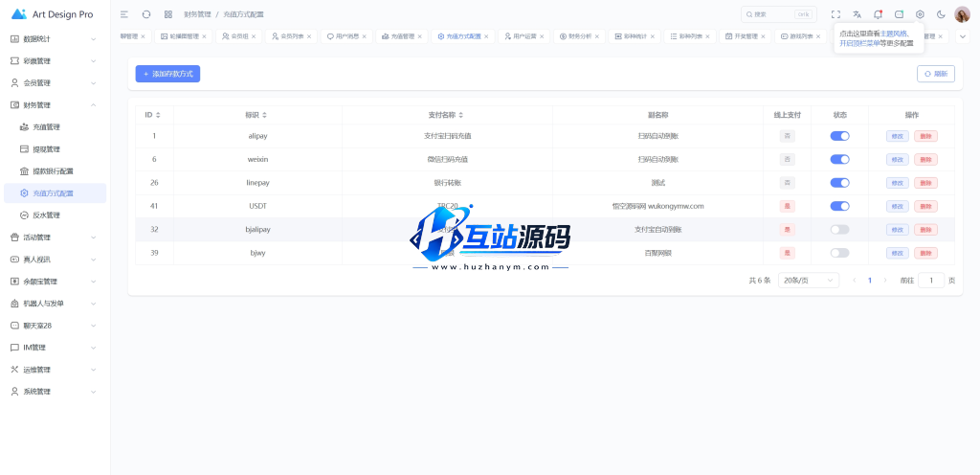Disable the linepay status switch
This screenshot has width=980, height=475.
839,183
